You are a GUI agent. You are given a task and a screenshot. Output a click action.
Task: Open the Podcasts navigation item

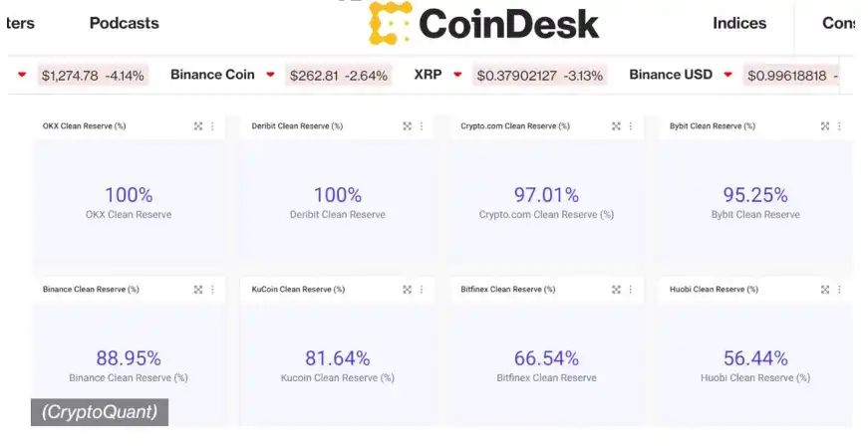click(124, 23)
